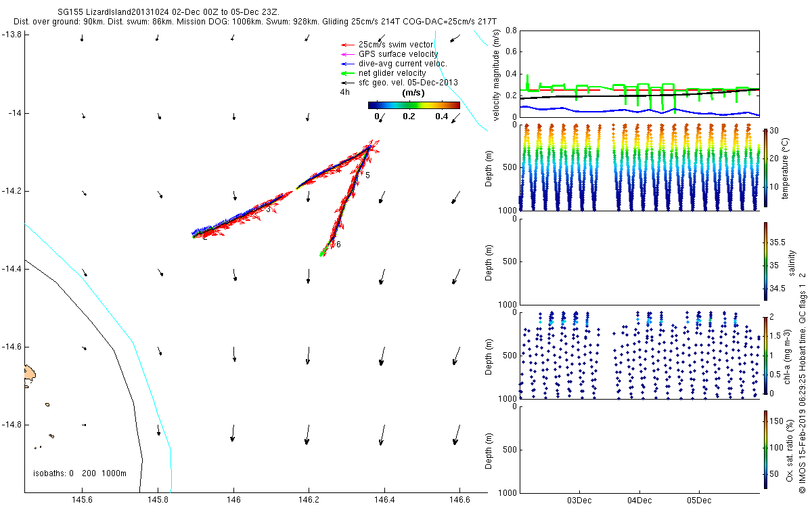812x508 pixels.
Task: Click the track day marker '6'
Action: coord(338,245)
